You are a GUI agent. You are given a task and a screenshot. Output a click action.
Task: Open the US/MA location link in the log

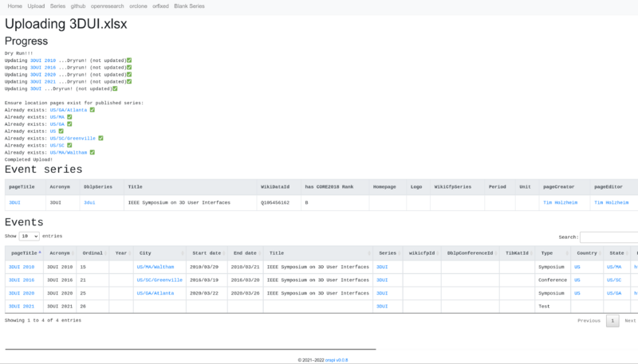click(57, 117)
